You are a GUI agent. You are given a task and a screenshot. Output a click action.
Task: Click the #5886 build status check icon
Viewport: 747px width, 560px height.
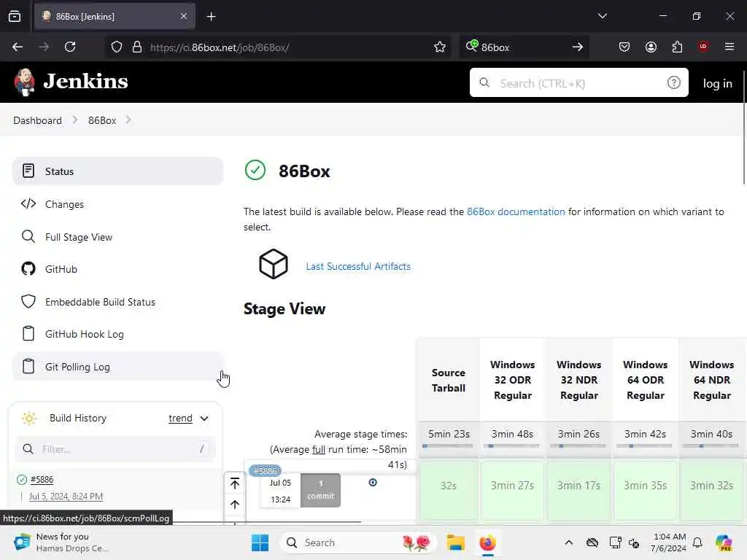tap(22, 480)
